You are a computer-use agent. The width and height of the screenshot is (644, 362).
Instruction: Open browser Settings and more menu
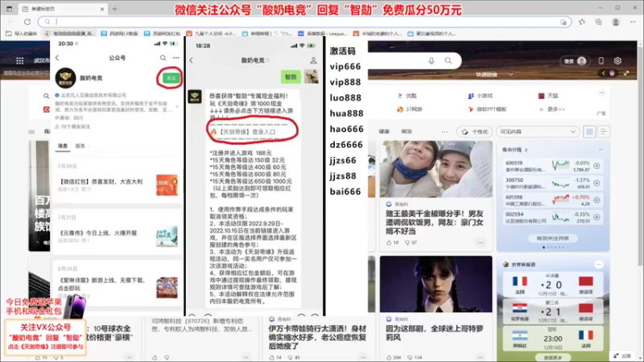pyautogui.click(x=633, y=22)
